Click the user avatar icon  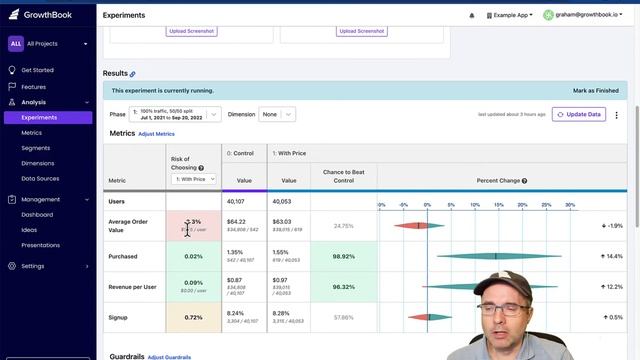pyautogui.click(x=548, y=15)
